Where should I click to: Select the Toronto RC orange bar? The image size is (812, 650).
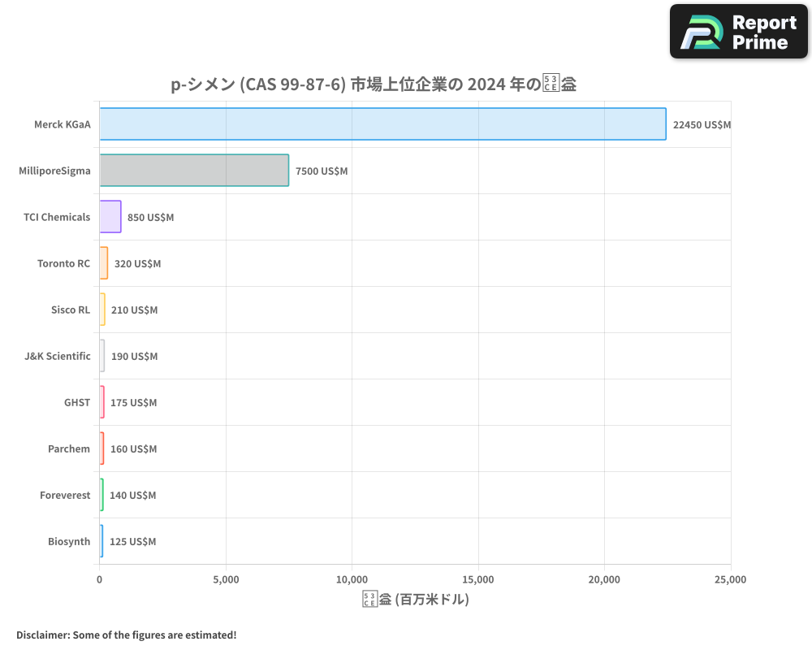[102, 263]
